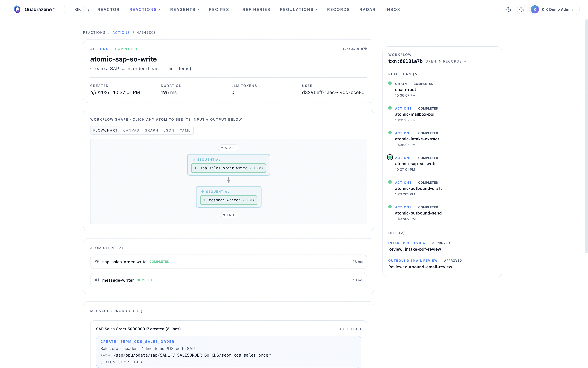Open the Records nav item

[x=338, y=10]
